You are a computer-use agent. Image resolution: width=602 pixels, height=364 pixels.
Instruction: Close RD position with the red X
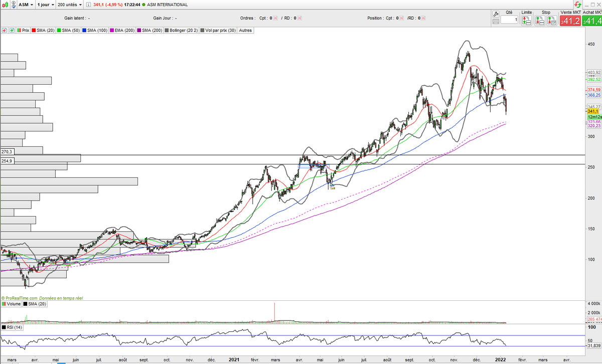pyautogui.click(x=424, y=18)
